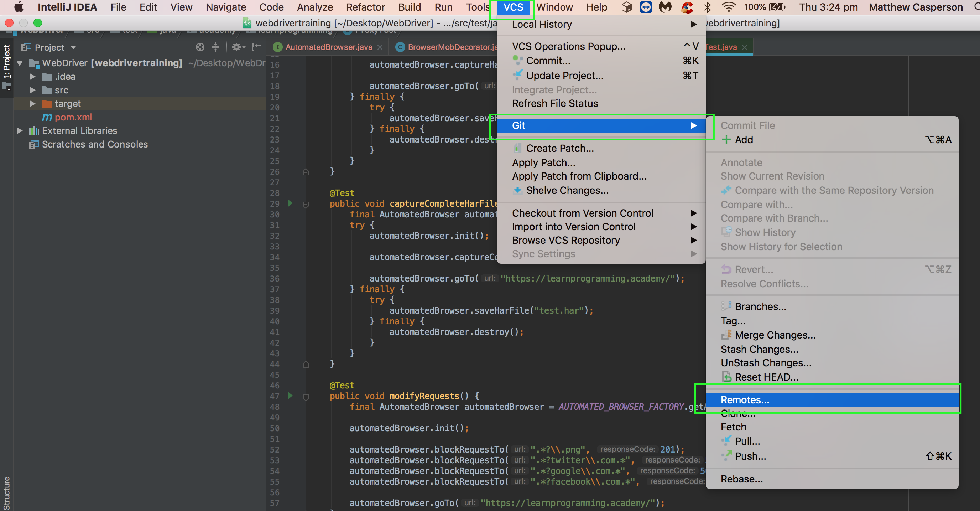This screenshot has height=511, width=980.
Task: Open the Project view dropdown
Action: point(73,48)
